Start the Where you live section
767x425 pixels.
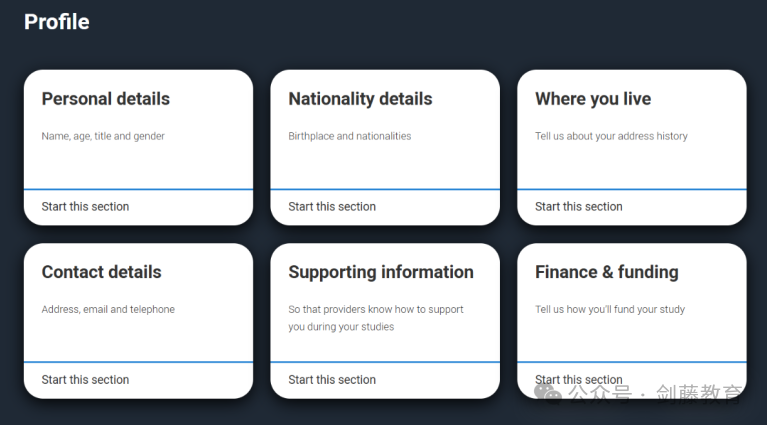pyautogui.click(x=578, y=207)
